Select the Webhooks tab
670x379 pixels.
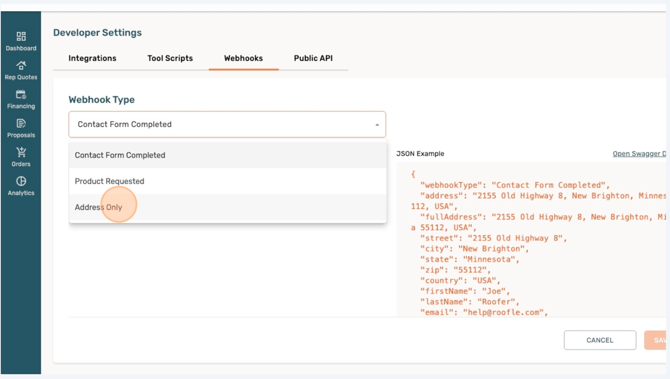pyautogui.click(x=243, y=58)
